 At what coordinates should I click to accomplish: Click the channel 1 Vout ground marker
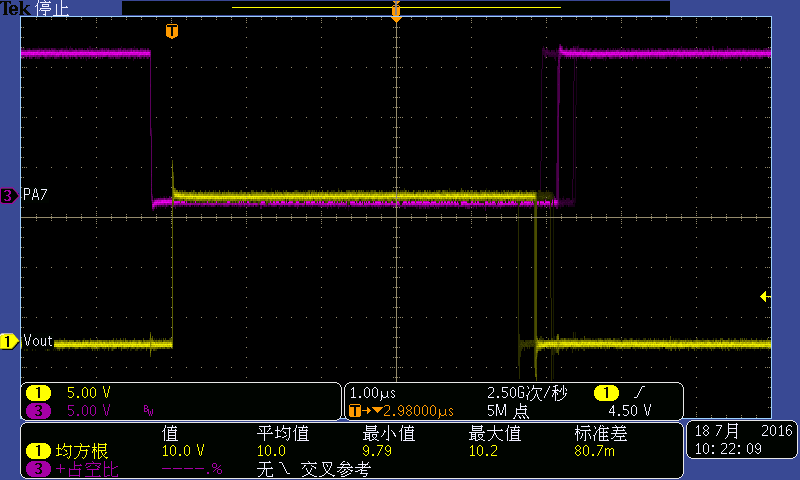pos(9,341)
